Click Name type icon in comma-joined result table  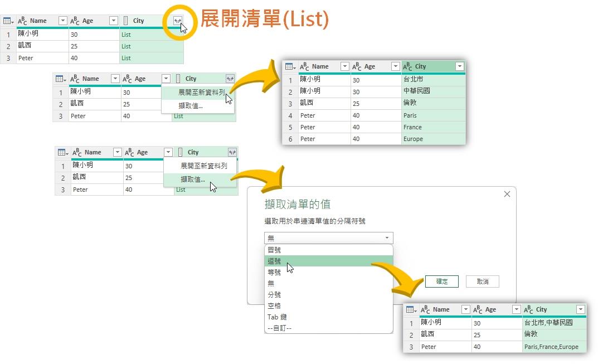point(425,310)
